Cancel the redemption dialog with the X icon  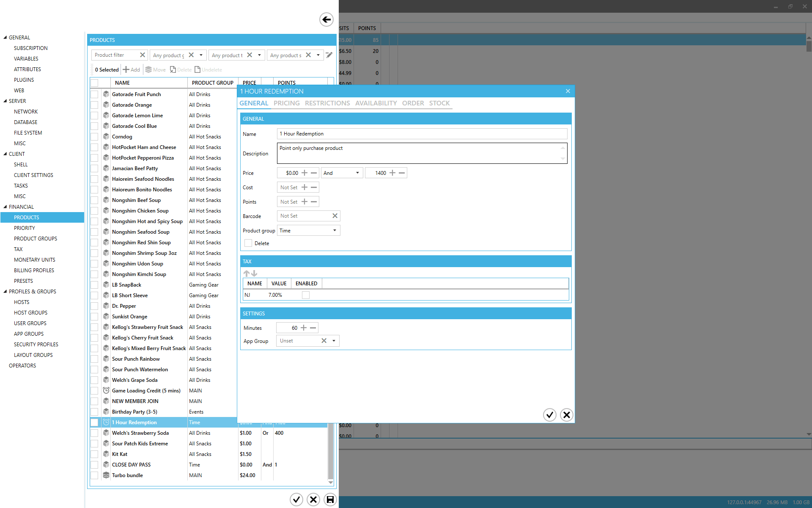tap(566, 415)
